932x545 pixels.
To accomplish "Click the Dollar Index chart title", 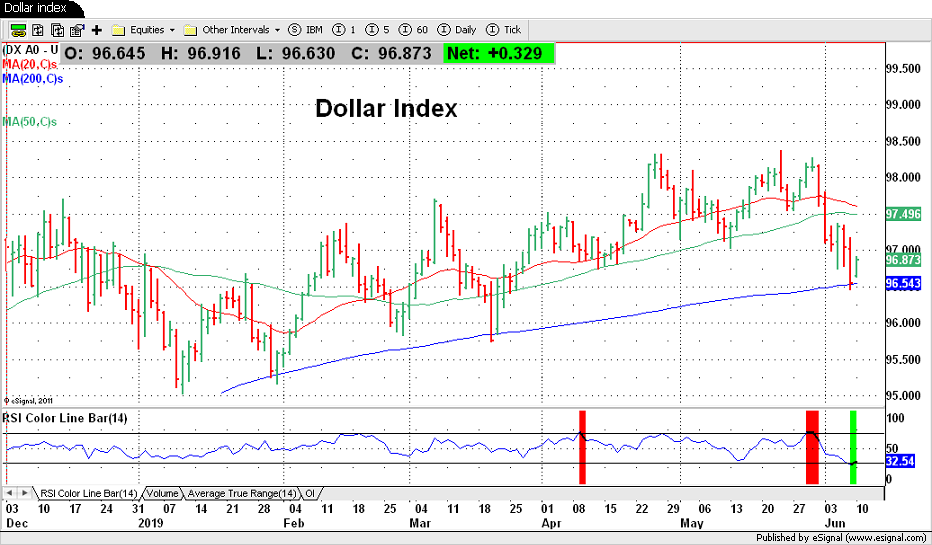I will (x=386, y=109).
